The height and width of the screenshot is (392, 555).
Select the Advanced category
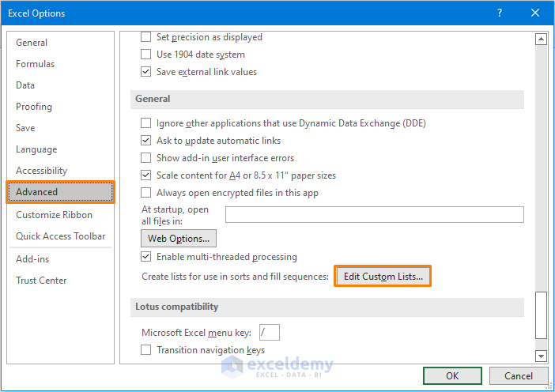61,192
